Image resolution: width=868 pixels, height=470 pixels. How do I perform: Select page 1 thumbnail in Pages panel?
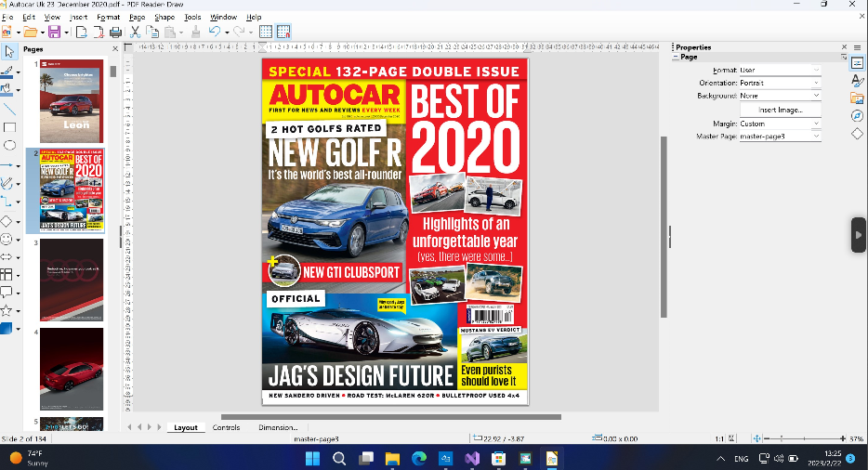(x=72, y=101)
